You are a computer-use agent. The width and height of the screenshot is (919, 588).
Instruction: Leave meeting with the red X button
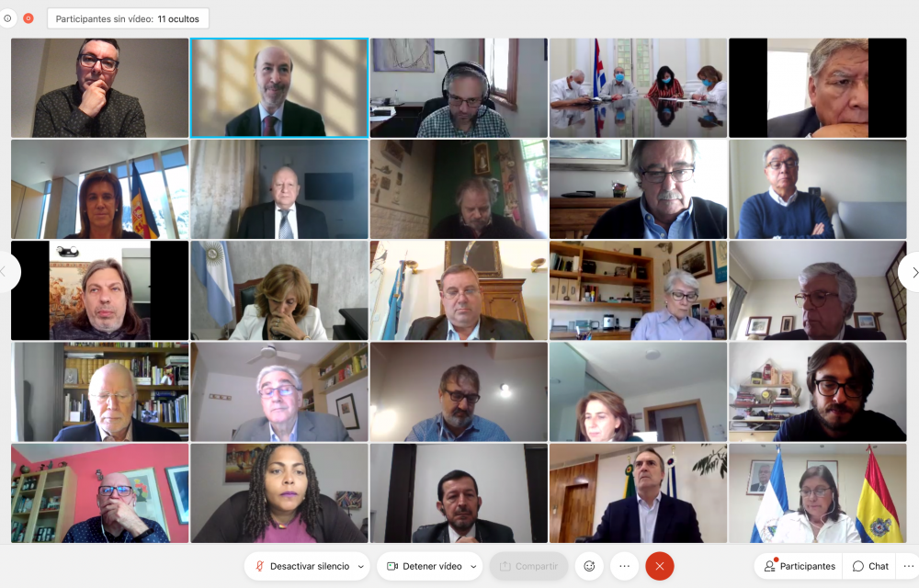[659, 566]
